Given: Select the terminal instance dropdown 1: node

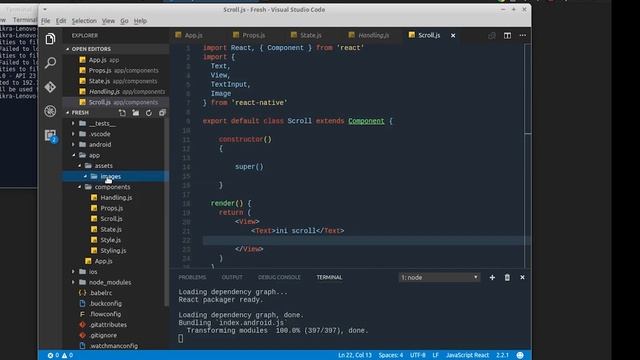Looking at the screenshot, I should pos(439,278).
